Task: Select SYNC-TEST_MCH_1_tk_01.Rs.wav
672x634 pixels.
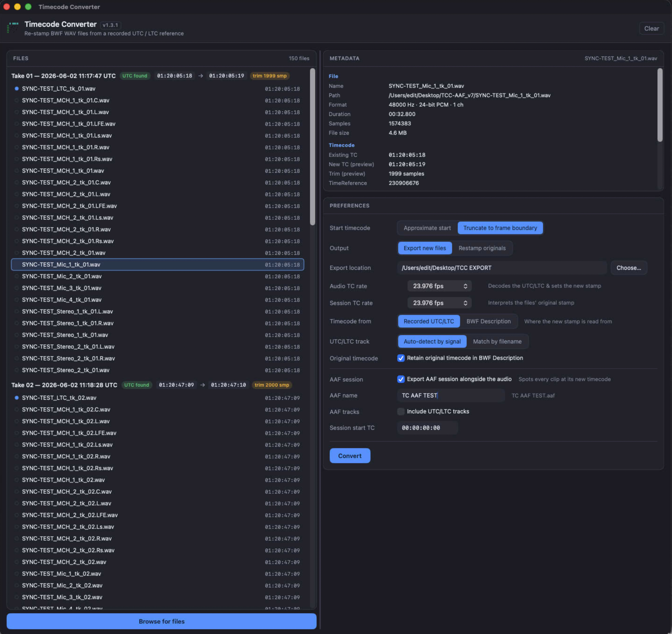Action: pos(158,159)
